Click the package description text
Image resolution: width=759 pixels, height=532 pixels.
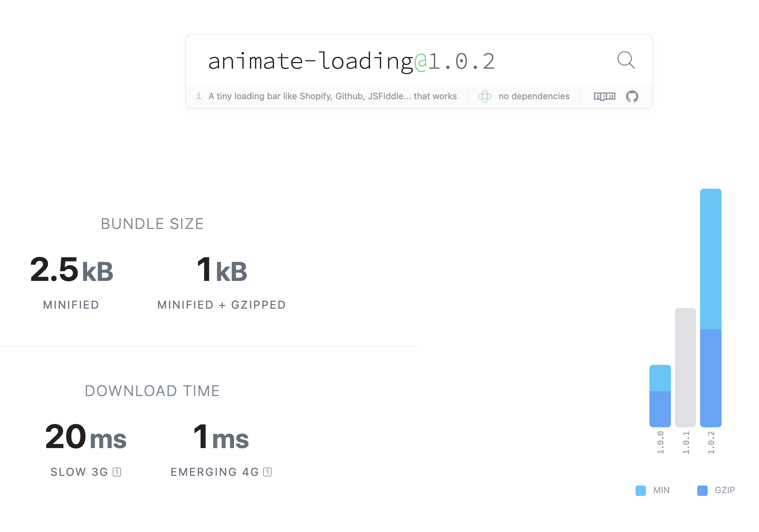tap(333, 96)
